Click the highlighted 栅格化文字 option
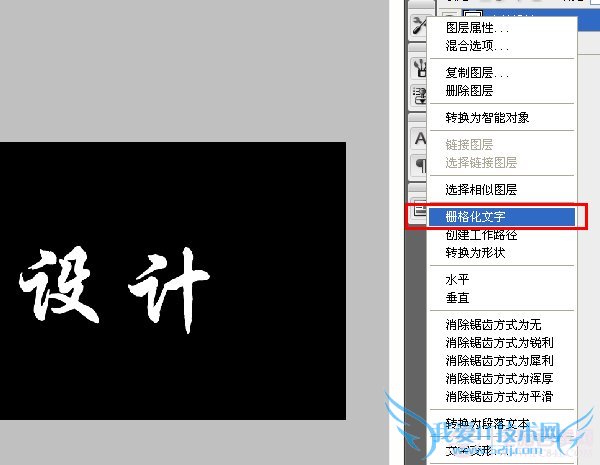Viewport: 600px width, 465px height. pyautogui.click(x=502, y=217)
